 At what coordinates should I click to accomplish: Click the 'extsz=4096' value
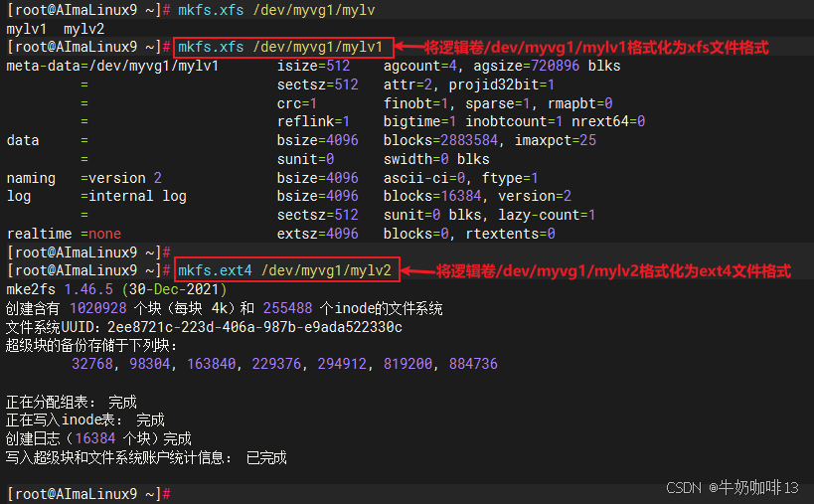[x=318, y=234]
